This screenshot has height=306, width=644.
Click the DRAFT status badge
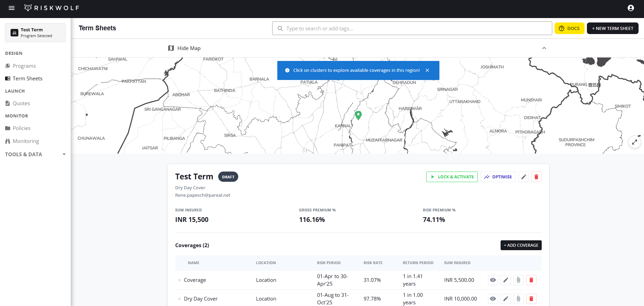point(228,177)
